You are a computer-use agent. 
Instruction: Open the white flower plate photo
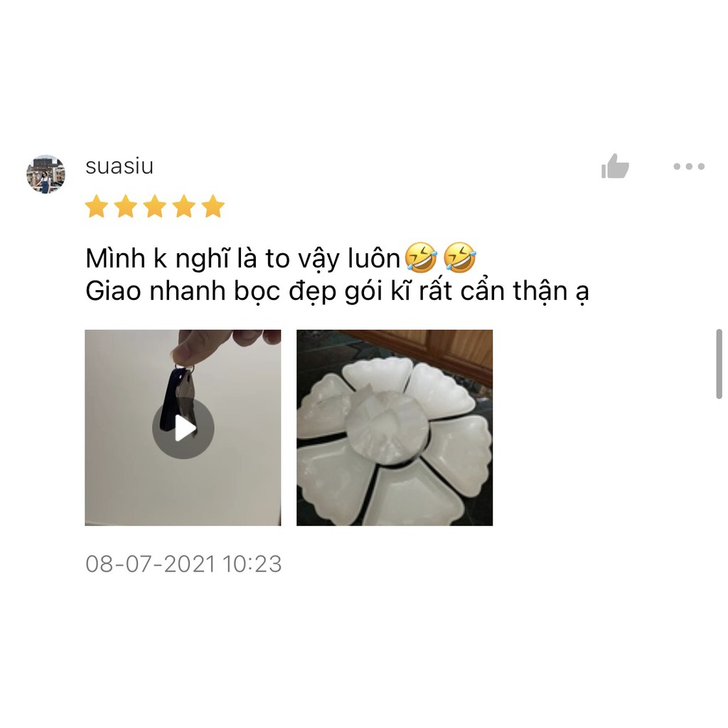click(x=395, y=427)
